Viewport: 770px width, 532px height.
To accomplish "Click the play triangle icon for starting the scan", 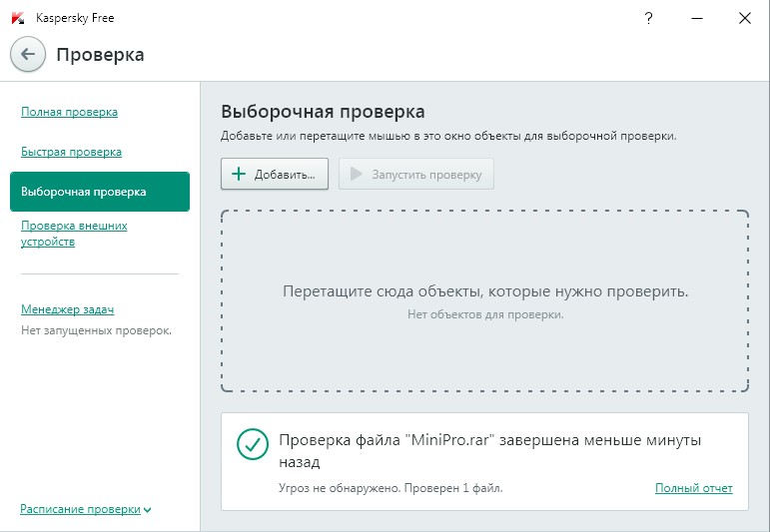I will pyautogui.click(x=356, y=174).
